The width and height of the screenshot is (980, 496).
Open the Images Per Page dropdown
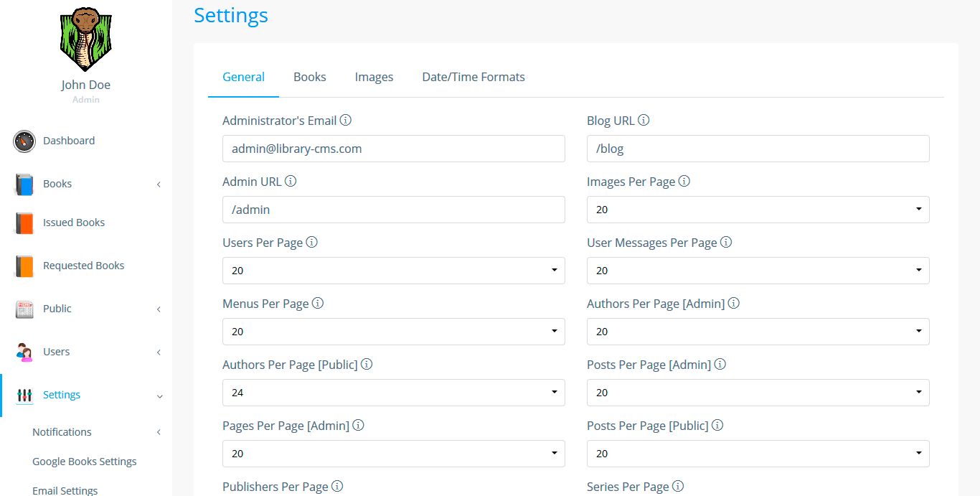click(758, 210)
